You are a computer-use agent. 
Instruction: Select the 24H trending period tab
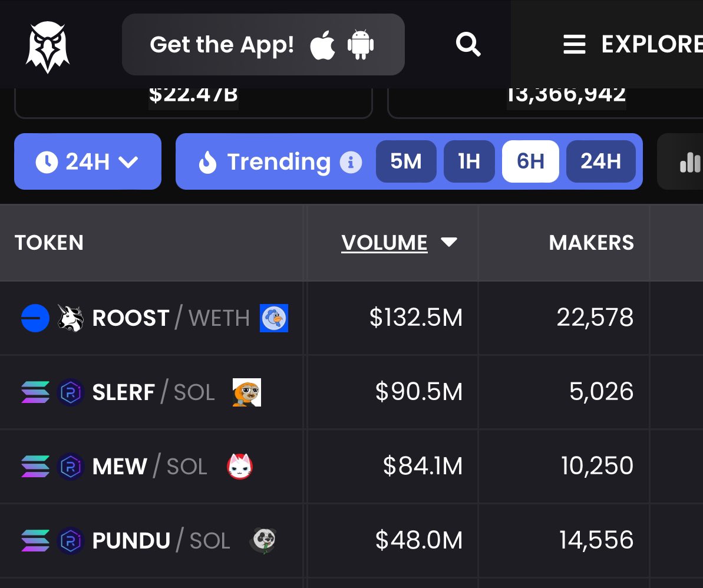(x=601, y=161)
